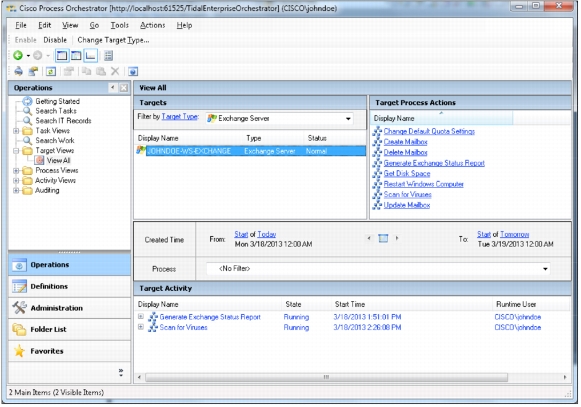
Task: Click Generate Exchange Status Report link
Action: pos(434,163)
